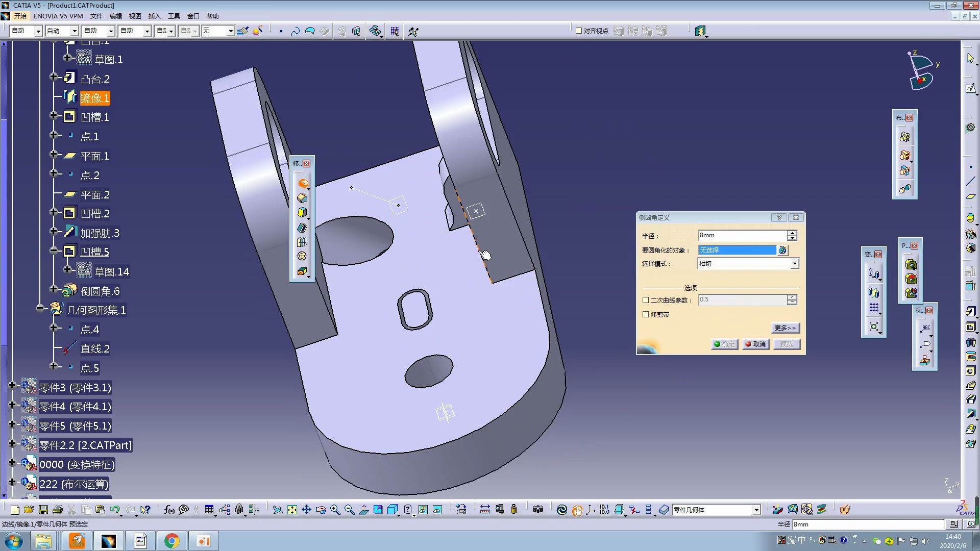Open the 插入 menu

pos(154,16)
